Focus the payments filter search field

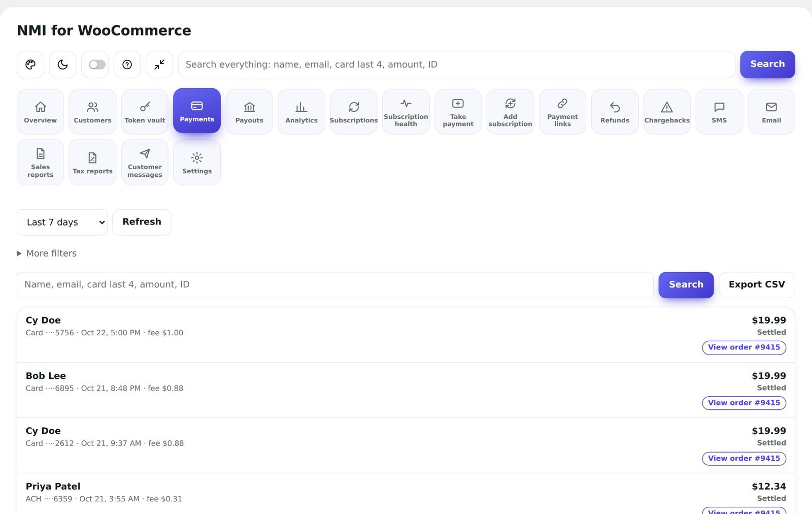(x=335, y=285)
